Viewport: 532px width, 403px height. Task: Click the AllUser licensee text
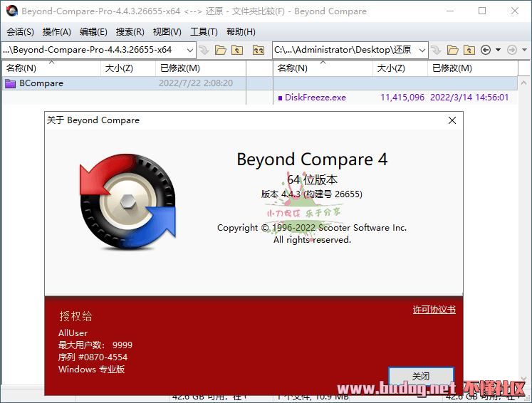(73, 333)
